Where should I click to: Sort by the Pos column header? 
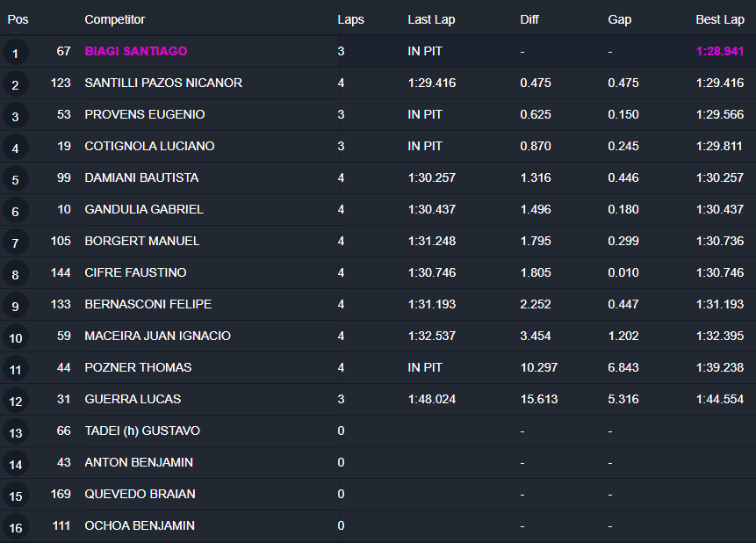(x=18, y=19)
